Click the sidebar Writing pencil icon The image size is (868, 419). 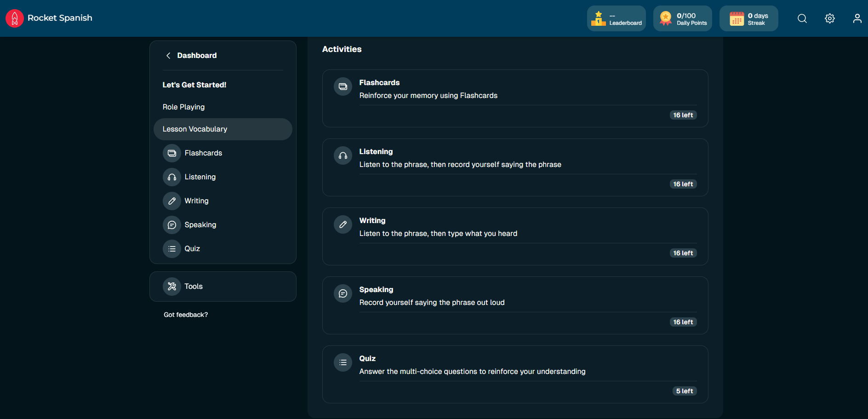[x=172, y=201]
